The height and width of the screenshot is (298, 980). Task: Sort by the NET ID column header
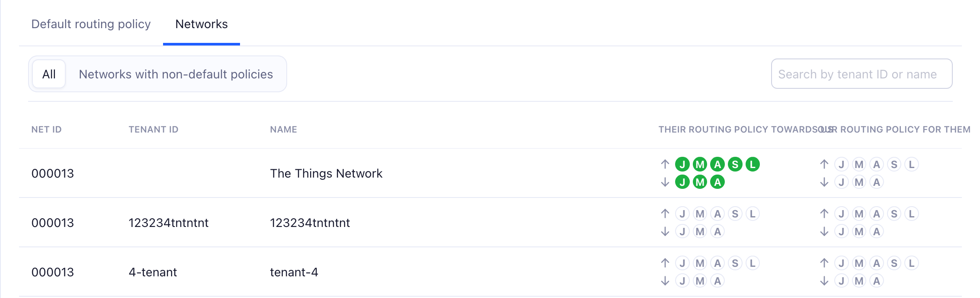[46, 129]
